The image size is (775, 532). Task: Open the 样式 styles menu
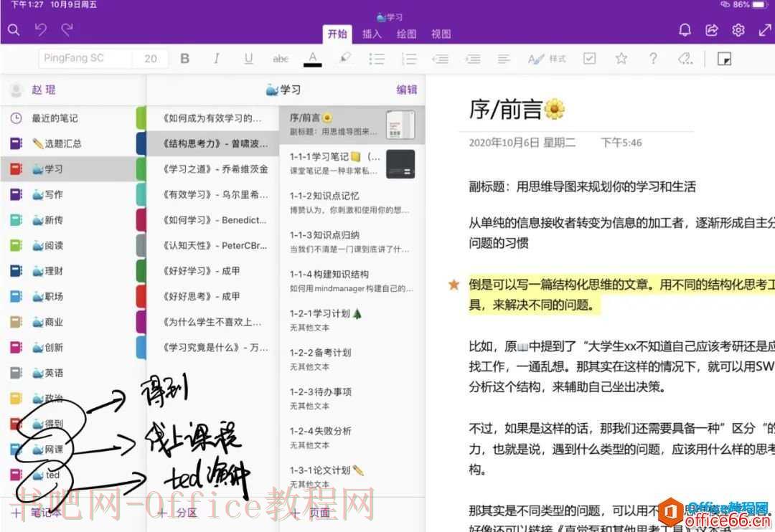547,59
